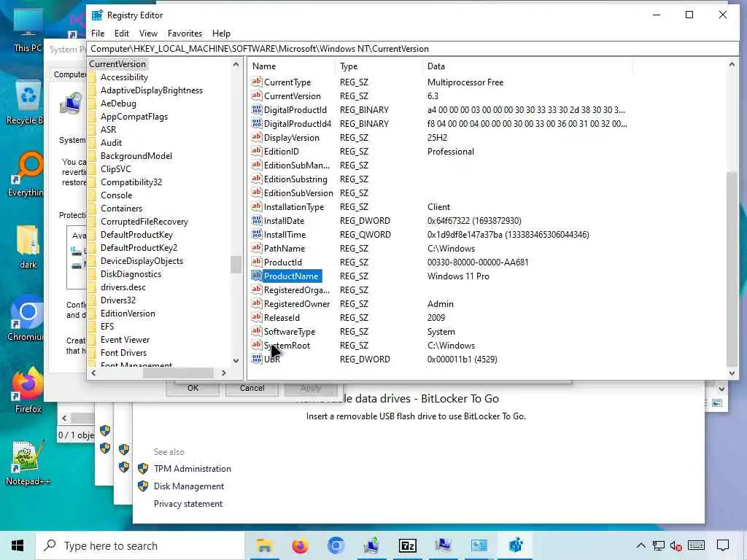
Task: Open the notification center icon
Action: pos(723,545)
